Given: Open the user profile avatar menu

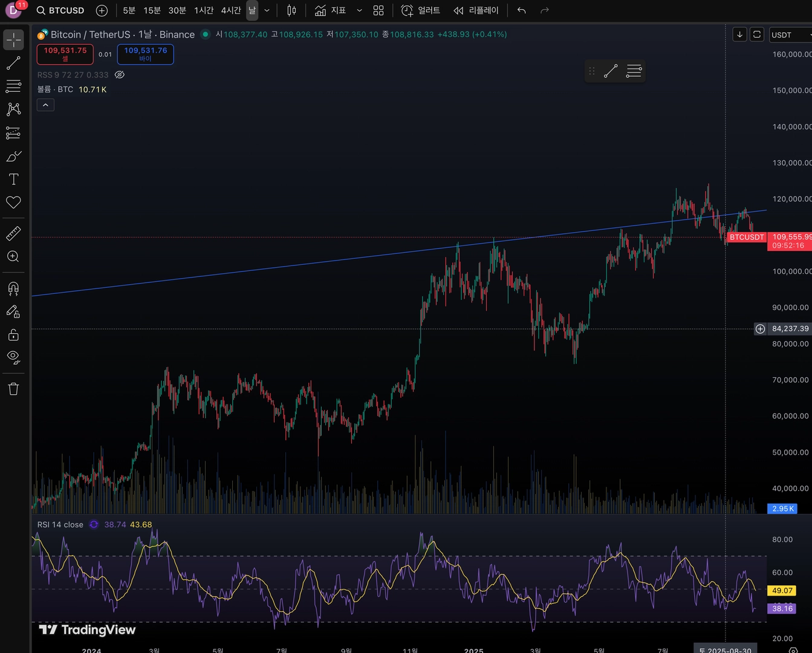Looking at the screenshot, I should coord(13,10).
